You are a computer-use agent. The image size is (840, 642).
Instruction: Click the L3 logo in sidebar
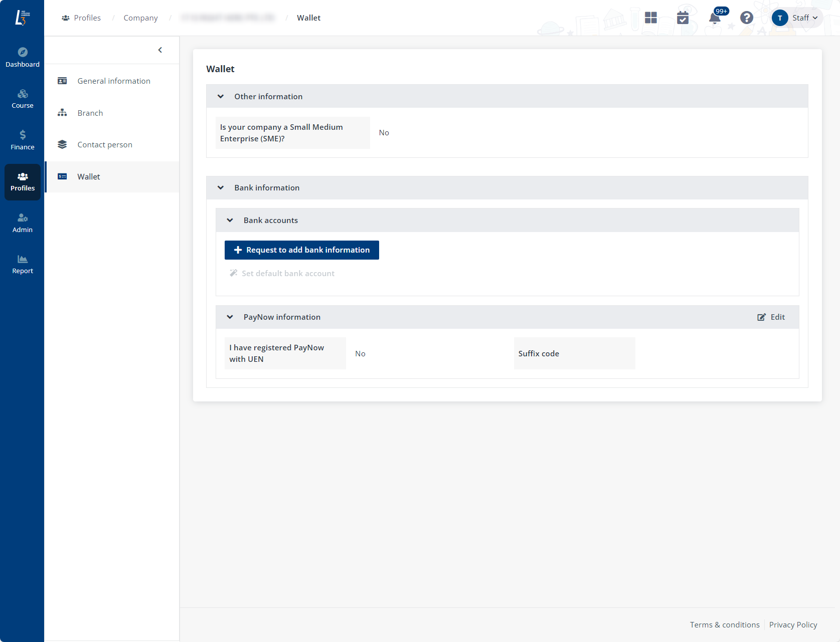[22, 18]
